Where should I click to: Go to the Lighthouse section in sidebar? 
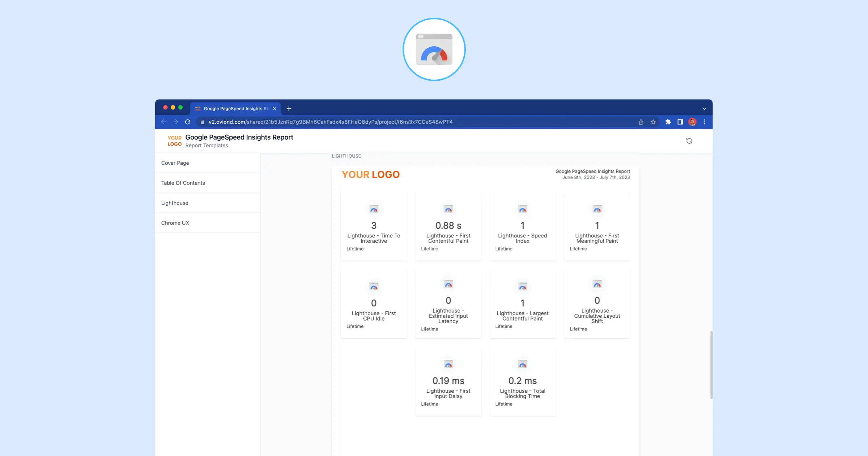[208, 203]
